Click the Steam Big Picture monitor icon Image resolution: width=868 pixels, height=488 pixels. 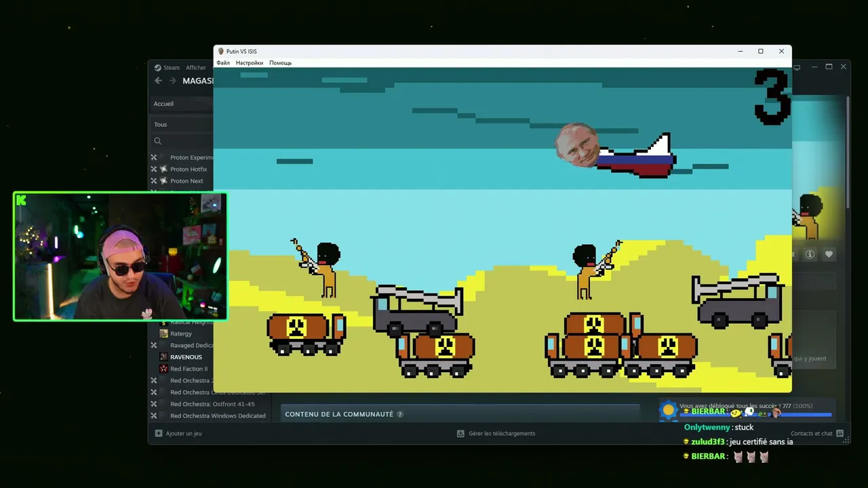coord(797,67)
